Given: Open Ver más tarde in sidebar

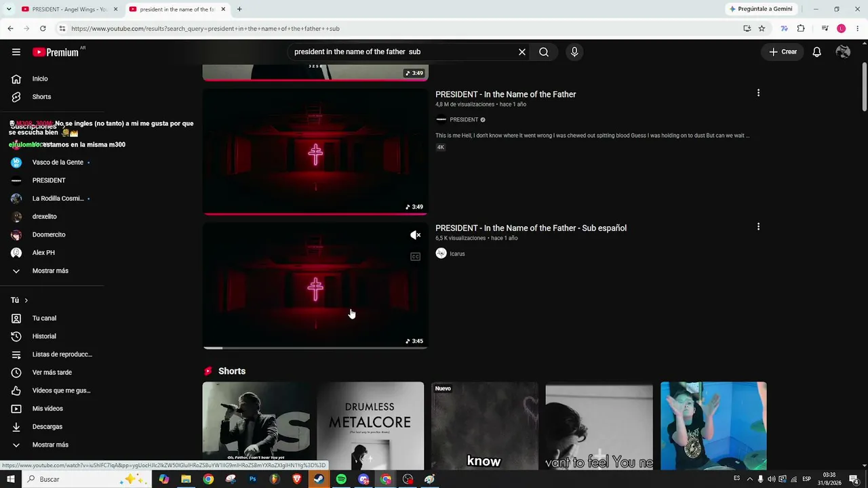Looking at the screenshot, I should (52, 373).
